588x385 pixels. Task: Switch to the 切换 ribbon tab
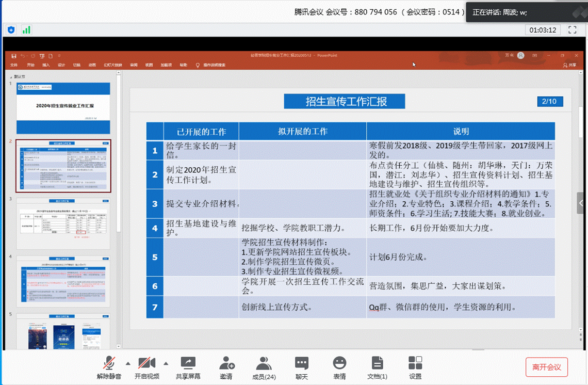77,65
